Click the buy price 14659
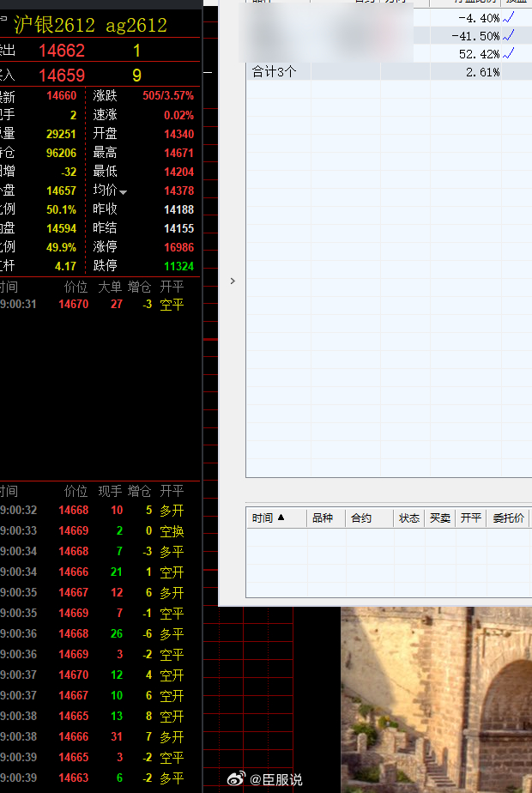Viewport: 532px width, 793px height. pyautogui.click(x=62, y=76)
